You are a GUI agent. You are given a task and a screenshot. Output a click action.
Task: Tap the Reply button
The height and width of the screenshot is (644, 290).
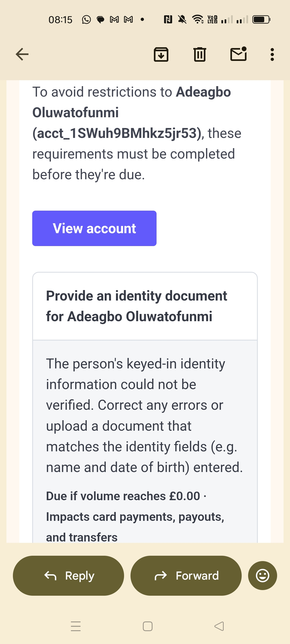[x=68, y=576]
